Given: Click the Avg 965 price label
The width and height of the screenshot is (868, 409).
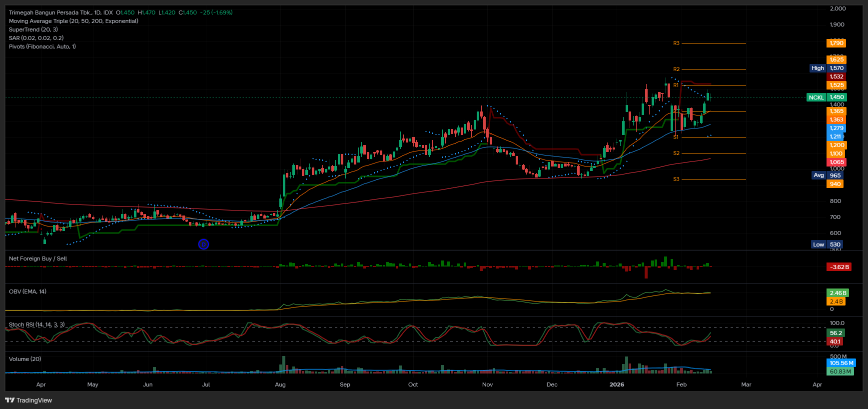Looking at the screenshot, I should coord(827,175).
